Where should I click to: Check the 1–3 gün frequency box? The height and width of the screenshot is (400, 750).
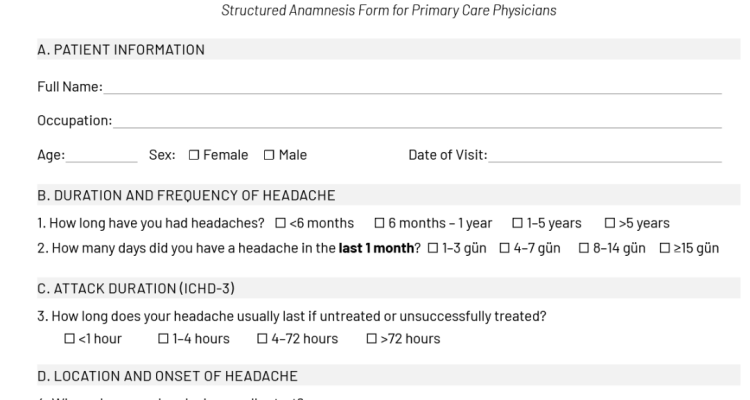[x=432, y=248]
